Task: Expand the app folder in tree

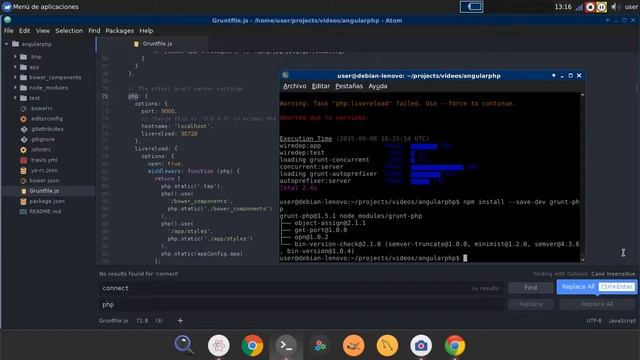Action: [x=15, y=67]
